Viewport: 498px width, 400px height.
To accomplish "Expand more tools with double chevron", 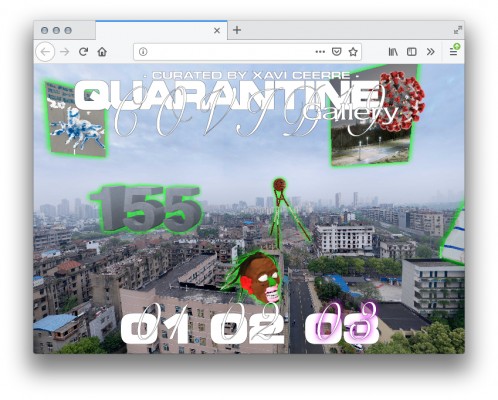I will [x=431, y=52].
